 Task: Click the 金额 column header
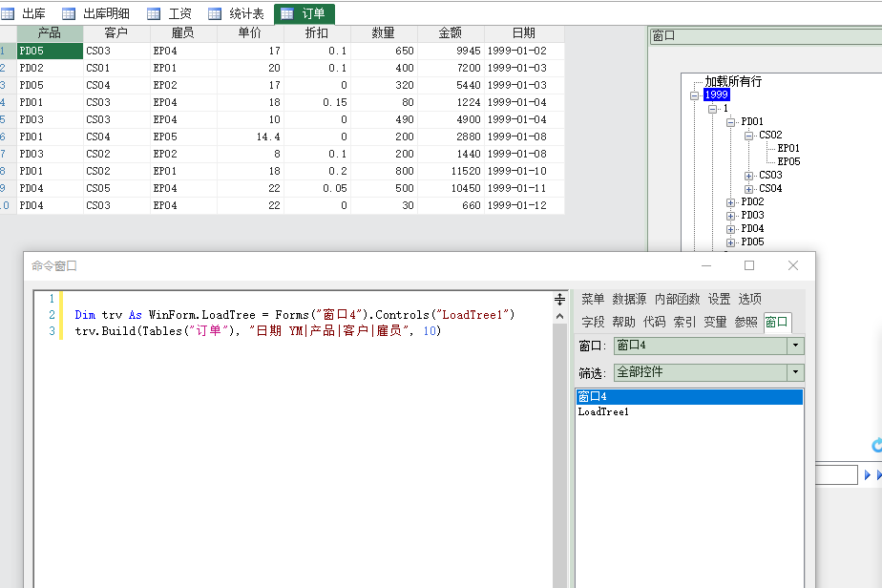tap(451, 33)
